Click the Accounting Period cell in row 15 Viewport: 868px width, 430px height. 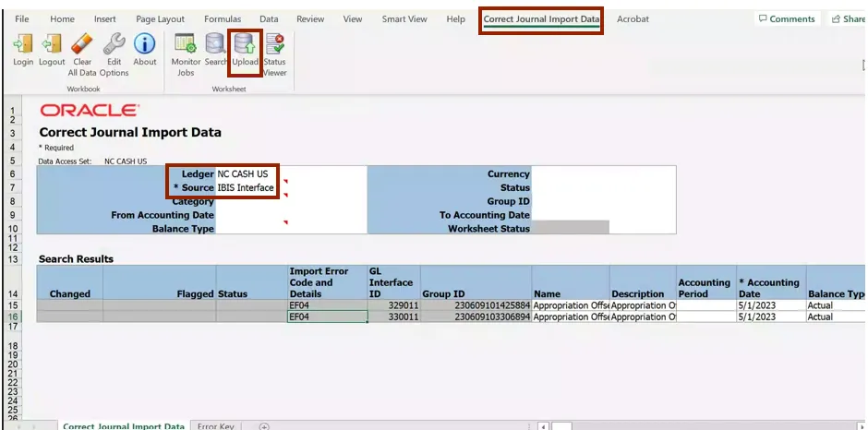706,305
